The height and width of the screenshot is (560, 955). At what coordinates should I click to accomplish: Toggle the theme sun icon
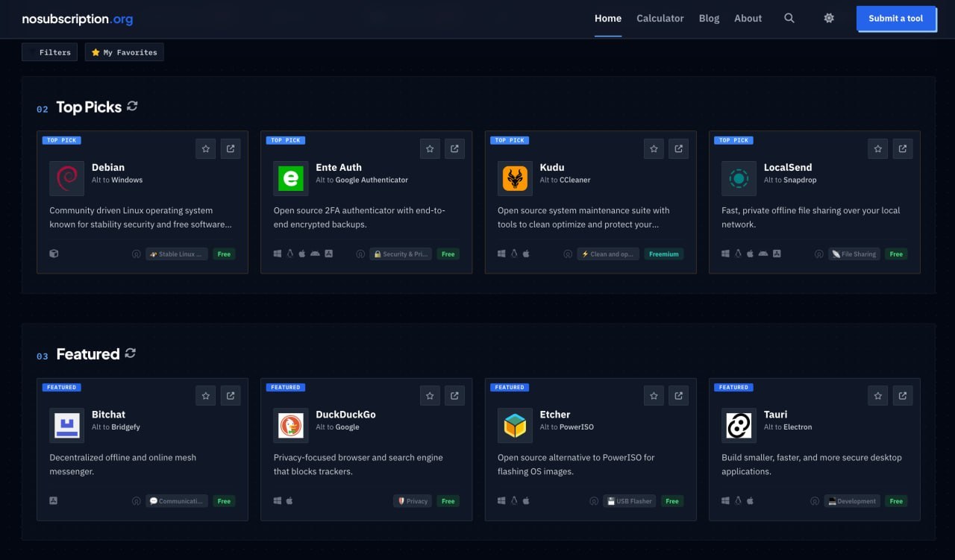(x=829, y=19)
